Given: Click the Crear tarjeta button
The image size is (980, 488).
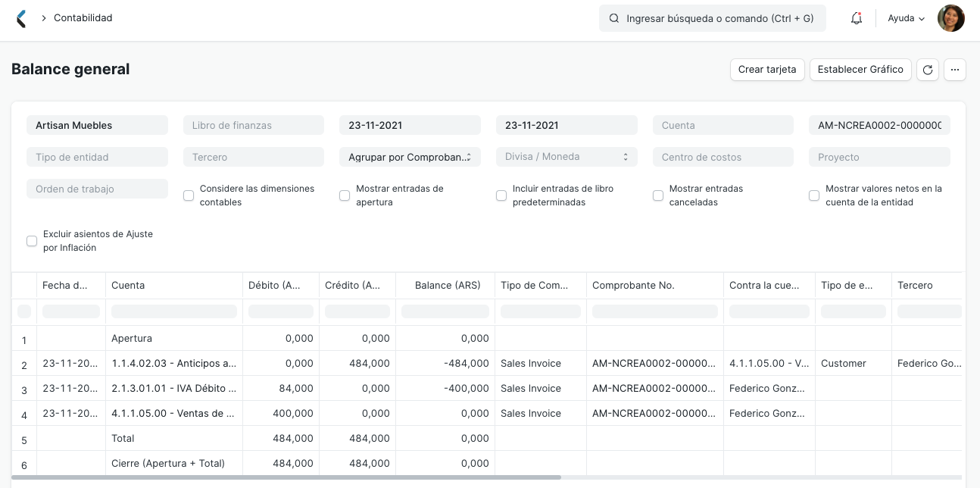Looking at the screenshot, I should (767, 70).
